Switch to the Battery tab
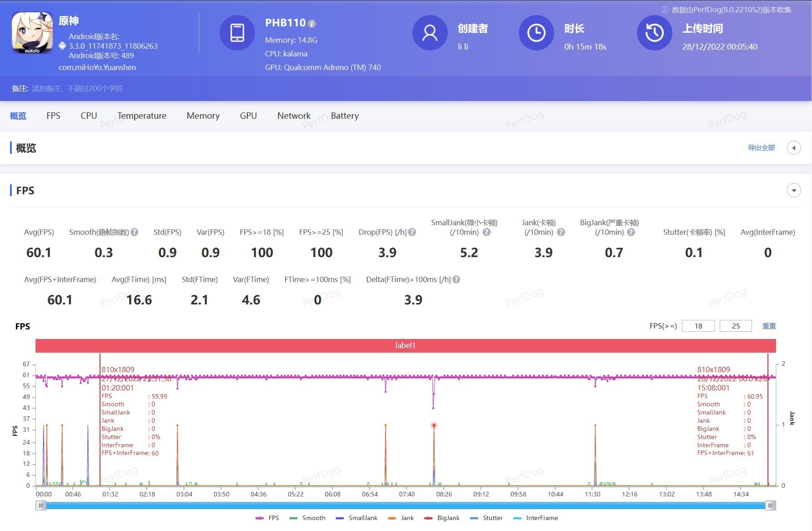 [x=345, y=116]
